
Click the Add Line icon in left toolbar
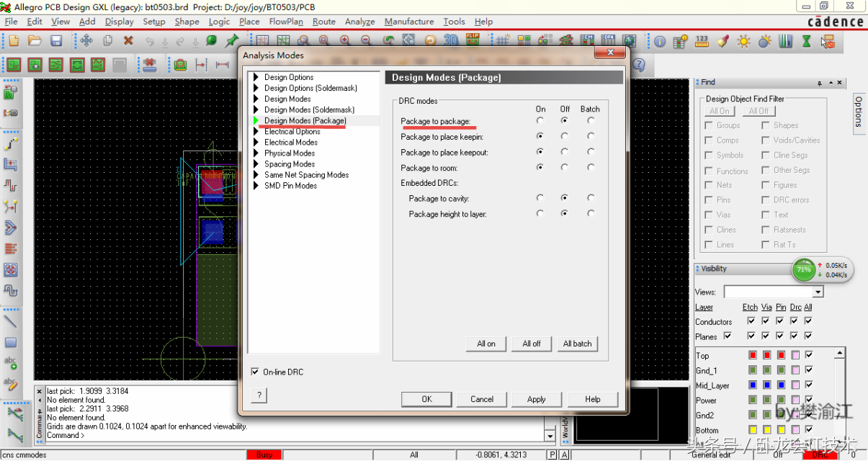pos(11,321)
